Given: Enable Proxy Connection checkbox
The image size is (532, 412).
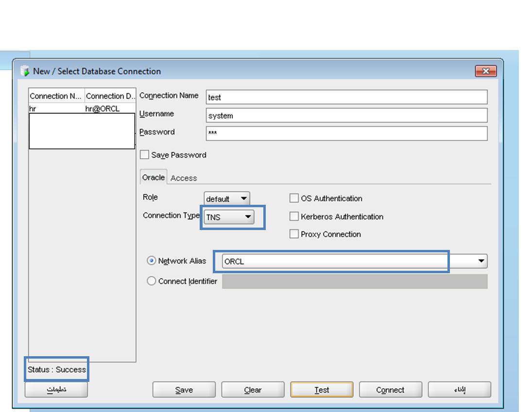Looking at the screenshot, I should 294,234.
